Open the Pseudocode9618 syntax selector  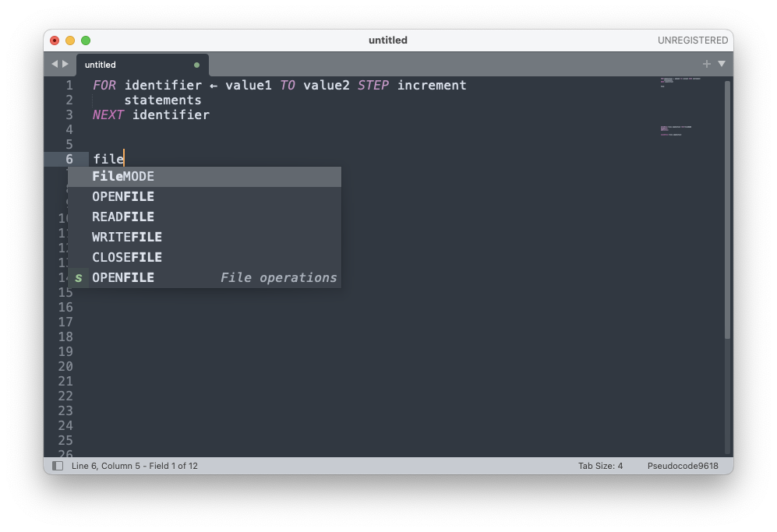683,466
